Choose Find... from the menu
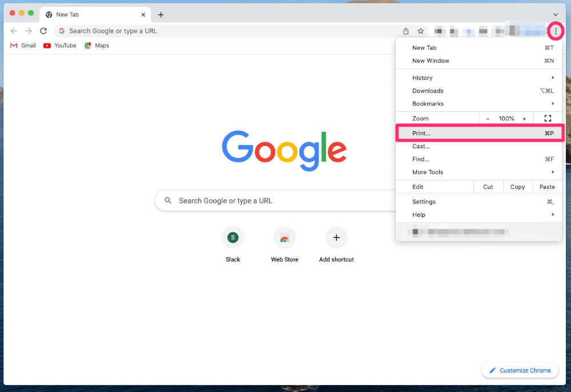This screenshot has height=392, width=571. tap(478, 159)
